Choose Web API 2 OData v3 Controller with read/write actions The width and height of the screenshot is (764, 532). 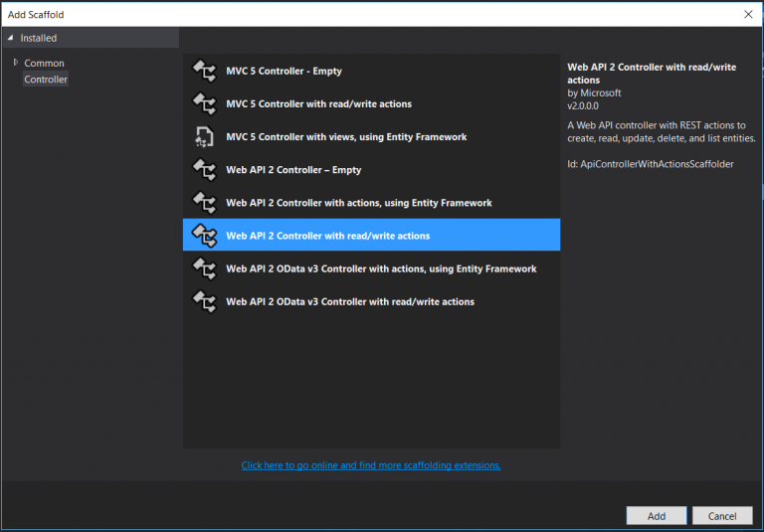click(x=350, y=301)
